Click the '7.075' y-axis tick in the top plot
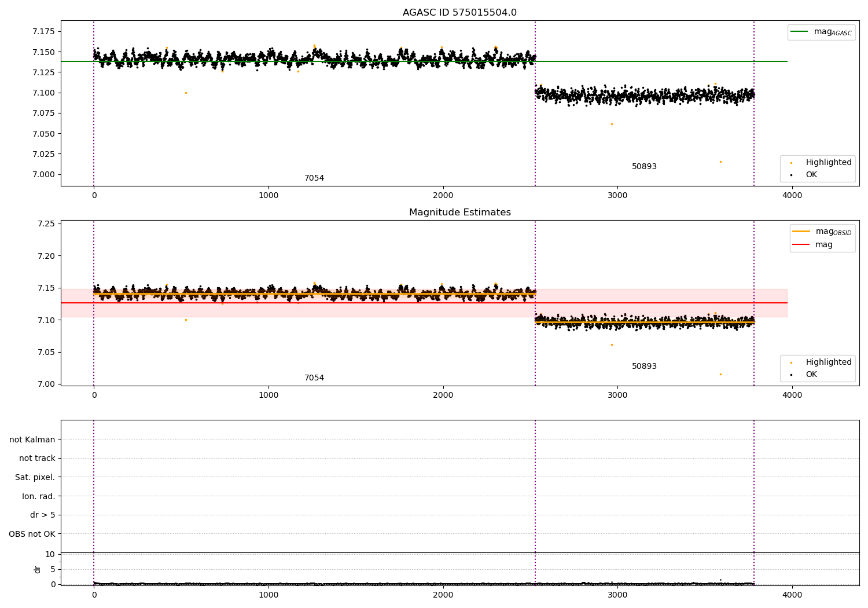The image size is (868, 608). point(43,113)
